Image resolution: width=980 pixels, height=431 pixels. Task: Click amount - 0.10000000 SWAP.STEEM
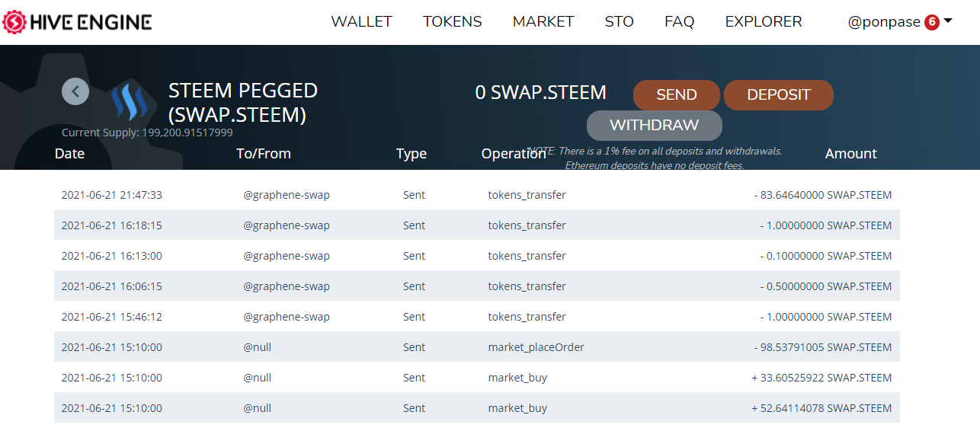tap(826, 256)
